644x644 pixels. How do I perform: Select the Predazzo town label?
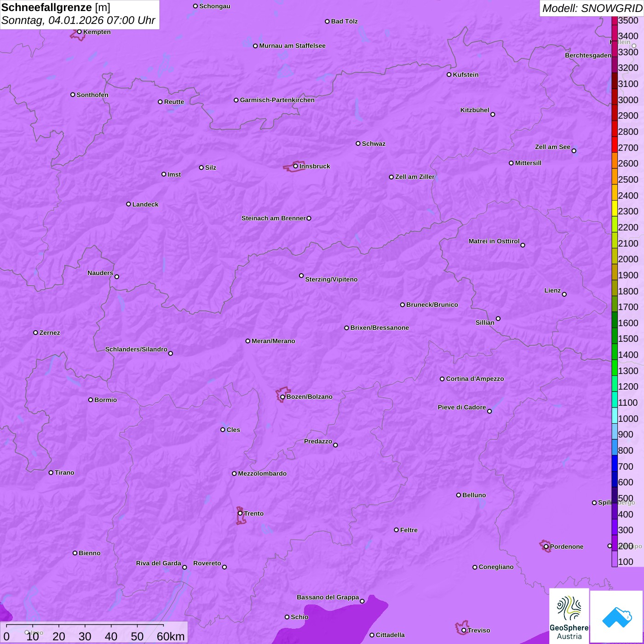(x=318, y=441)
